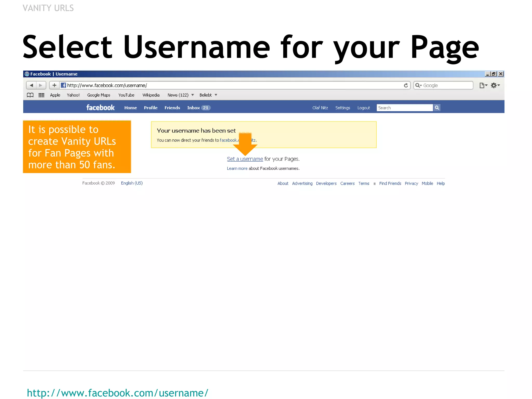Image resolution: width=532 pixels, height=399 pixels.
Task: Show Top Sites grid icon
Action: (41, 95)
